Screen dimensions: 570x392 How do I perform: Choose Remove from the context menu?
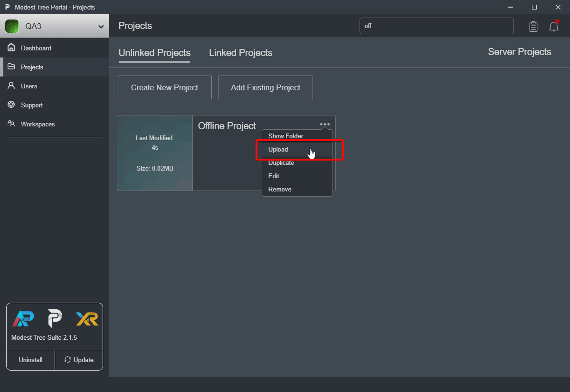297,189
